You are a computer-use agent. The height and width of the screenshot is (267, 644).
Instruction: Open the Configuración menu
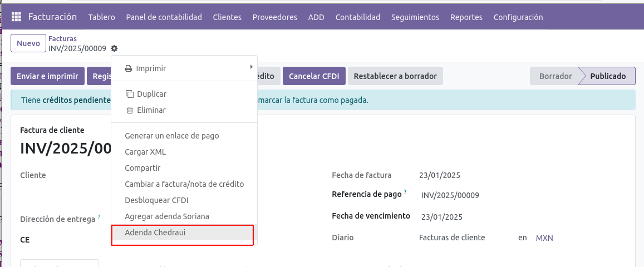pyautogui.click(x=518, y=17)
